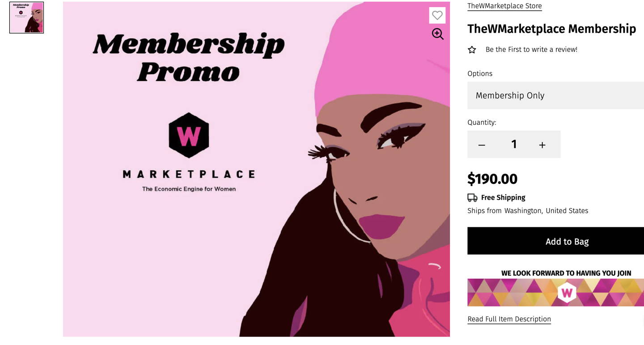Image resolution: width=644 pixels, height=345 pixels.
Task: Click the Free Shipping truck icon
Action: 472,198
